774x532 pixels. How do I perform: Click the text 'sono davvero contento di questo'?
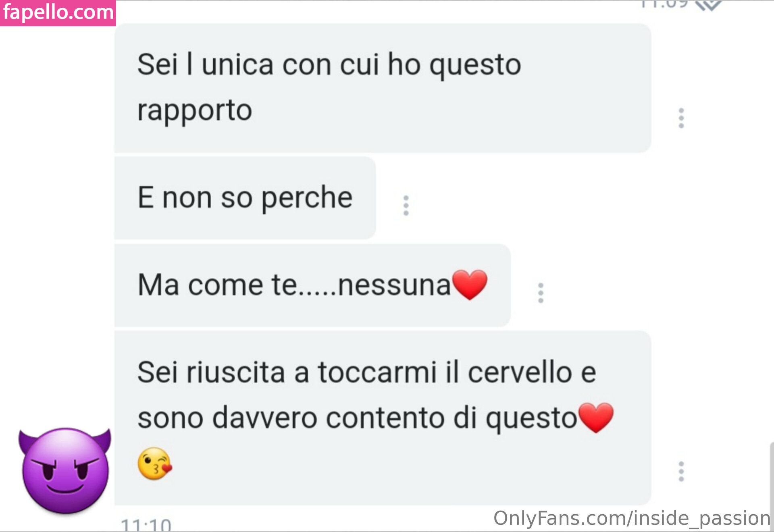pos(357,418)
